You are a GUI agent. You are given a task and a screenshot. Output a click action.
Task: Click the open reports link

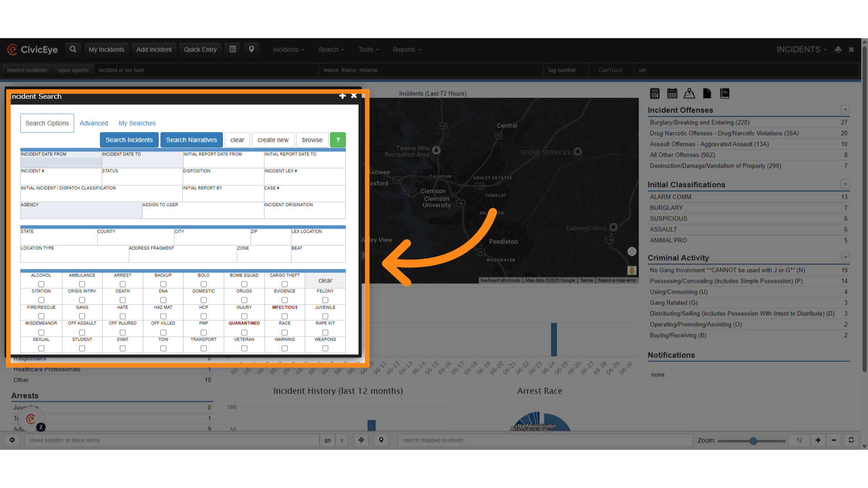73,70
